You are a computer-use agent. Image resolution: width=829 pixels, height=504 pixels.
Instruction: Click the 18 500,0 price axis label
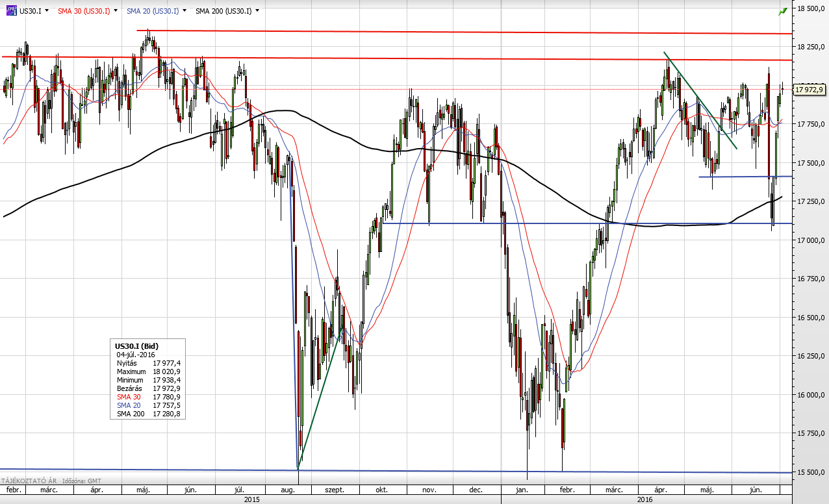(811, 8)
